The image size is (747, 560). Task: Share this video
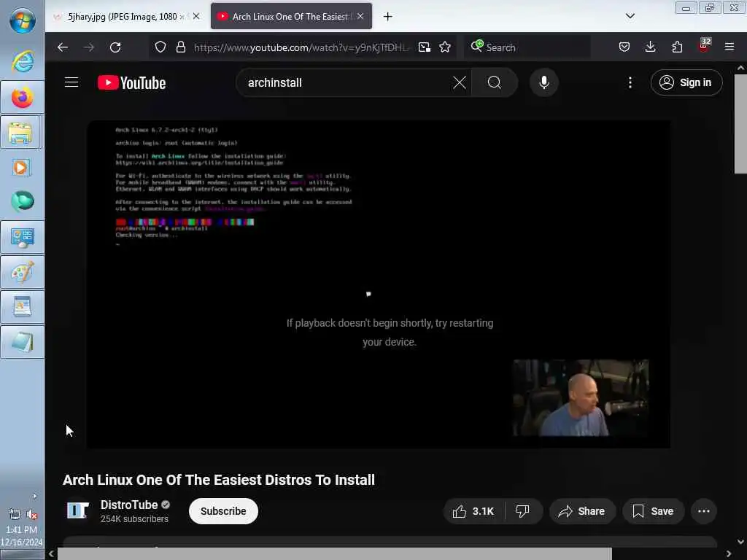click(581, 511)
